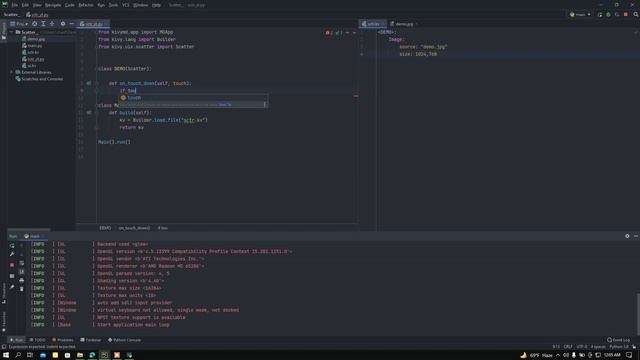Open the Project panel settings gear

click(63, 24)
